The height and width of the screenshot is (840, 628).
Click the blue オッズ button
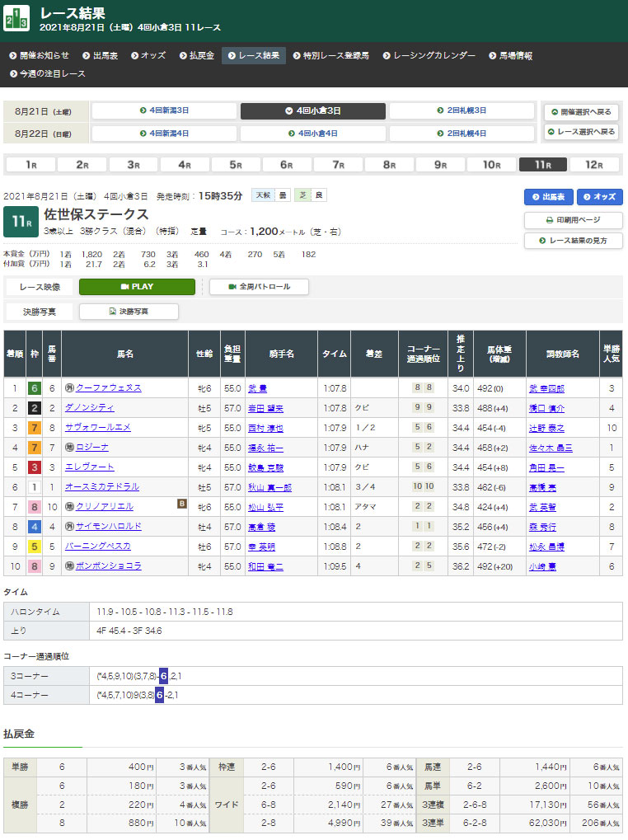click(x=599, y=197)
